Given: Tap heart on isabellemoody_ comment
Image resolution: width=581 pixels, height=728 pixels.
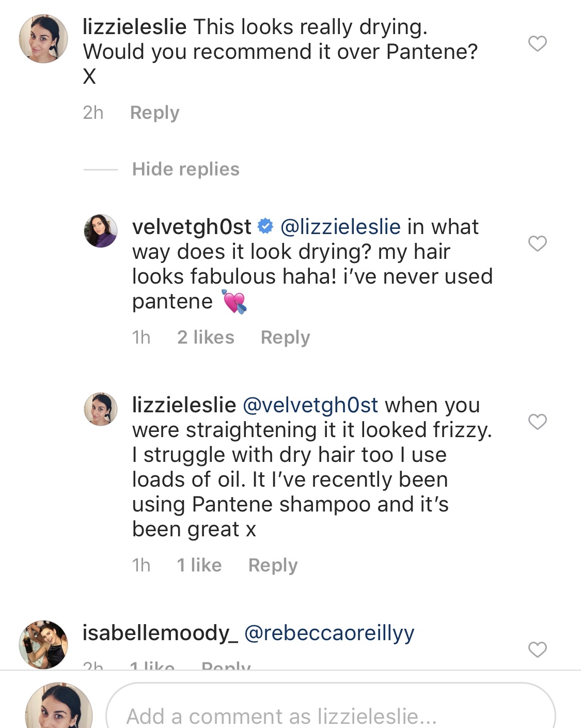Looking at the screenshot, I should 537,649.
